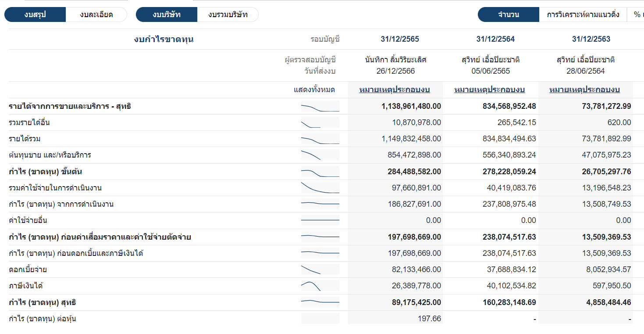Switch to the งบสรุป summary view
The width and height of the screenshot is (644, 334).
pyautogui.click(x=35, y=14)
